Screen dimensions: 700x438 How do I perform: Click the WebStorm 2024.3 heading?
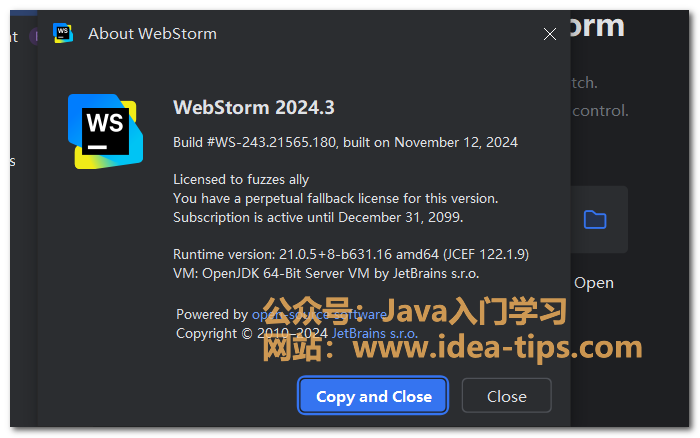pos(254,108)
